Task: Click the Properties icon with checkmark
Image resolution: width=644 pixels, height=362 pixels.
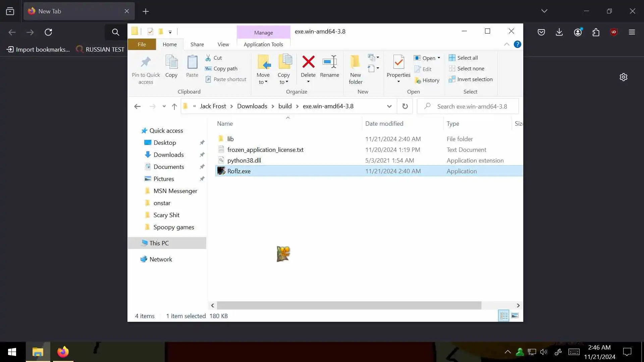Action: [x=398, y=62]
